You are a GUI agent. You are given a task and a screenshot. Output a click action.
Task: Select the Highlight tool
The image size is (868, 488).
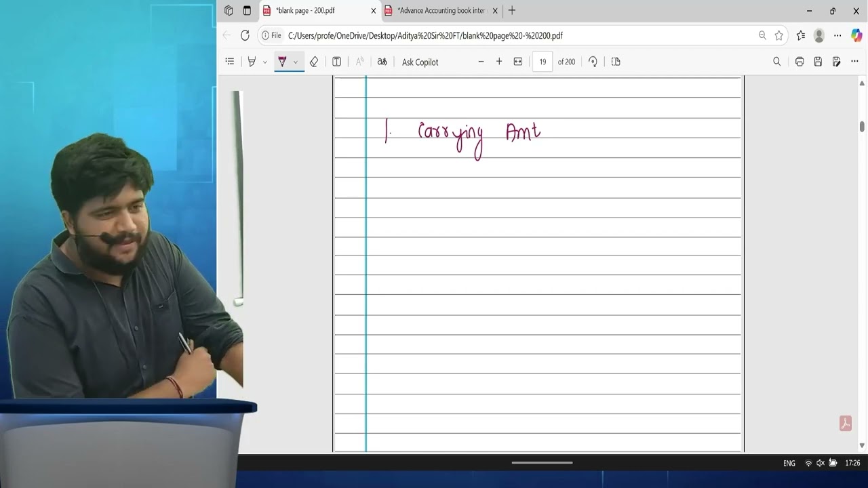(x=252, y=62)
